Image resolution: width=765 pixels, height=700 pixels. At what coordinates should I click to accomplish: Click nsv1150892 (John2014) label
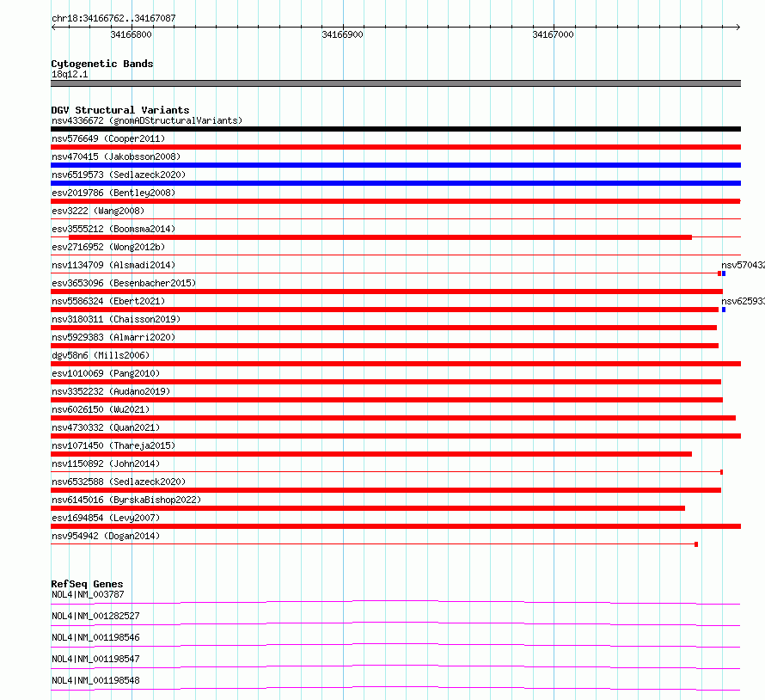106,464
